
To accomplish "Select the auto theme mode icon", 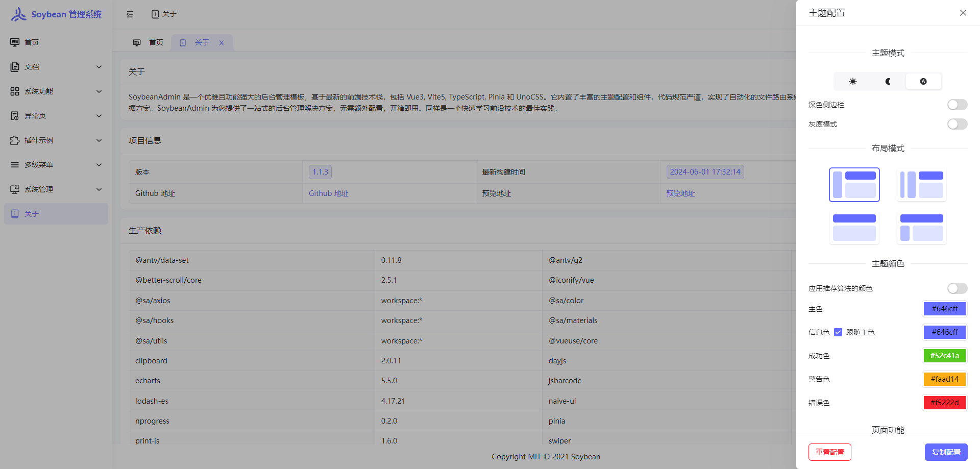I will 923,82.
